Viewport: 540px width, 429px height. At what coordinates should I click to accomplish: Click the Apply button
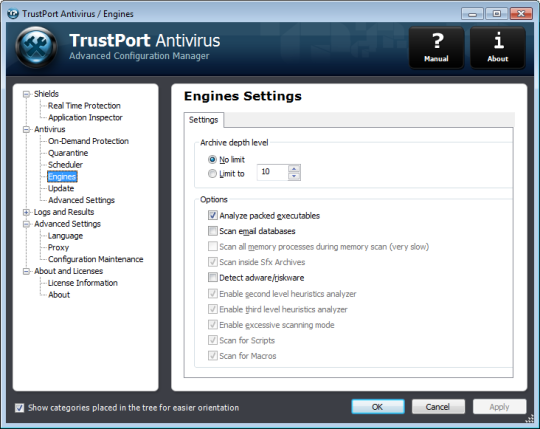coord(499,407)
